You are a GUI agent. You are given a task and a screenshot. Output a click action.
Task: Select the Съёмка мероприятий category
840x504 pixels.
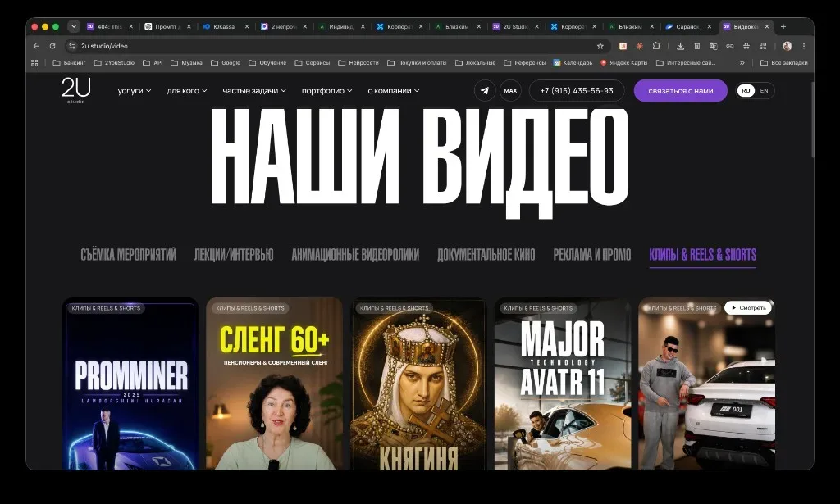(x=128, y=255)
